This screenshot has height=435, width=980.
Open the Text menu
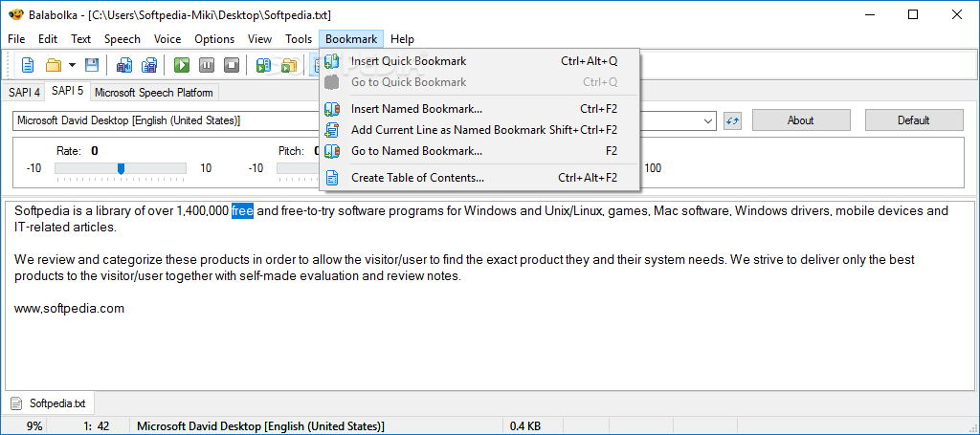(80, 38)
